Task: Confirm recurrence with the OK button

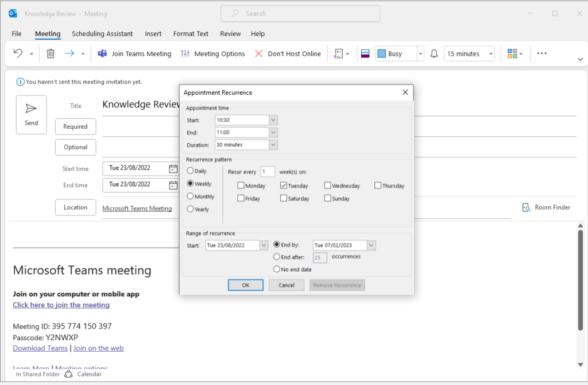Action: (x=246, y=285)
